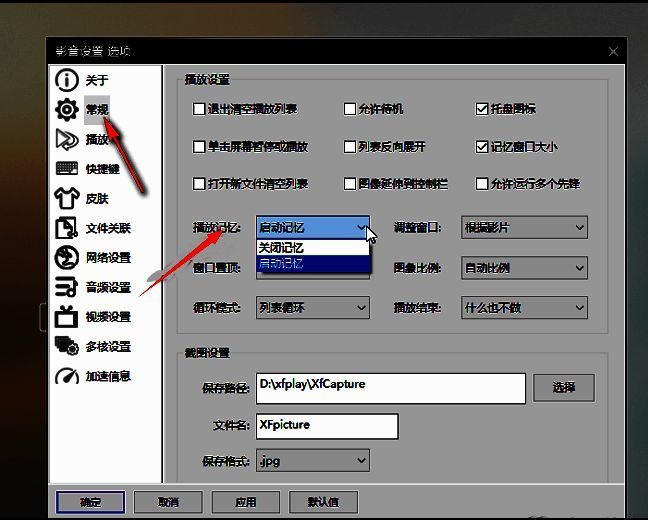The width and height of the screenshot is (648, 520).
Task: Click the gear icon for 常规
Action: 67,110
